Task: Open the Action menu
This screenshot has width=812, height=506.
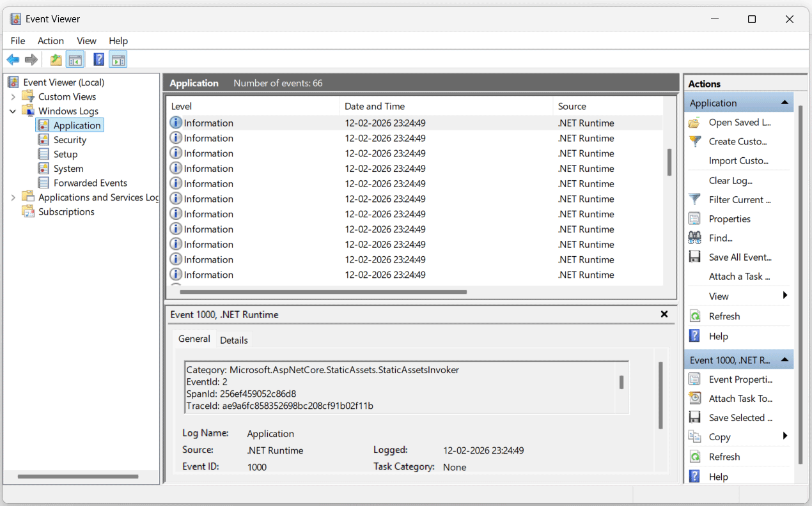Action: click(x=51, y=40)
